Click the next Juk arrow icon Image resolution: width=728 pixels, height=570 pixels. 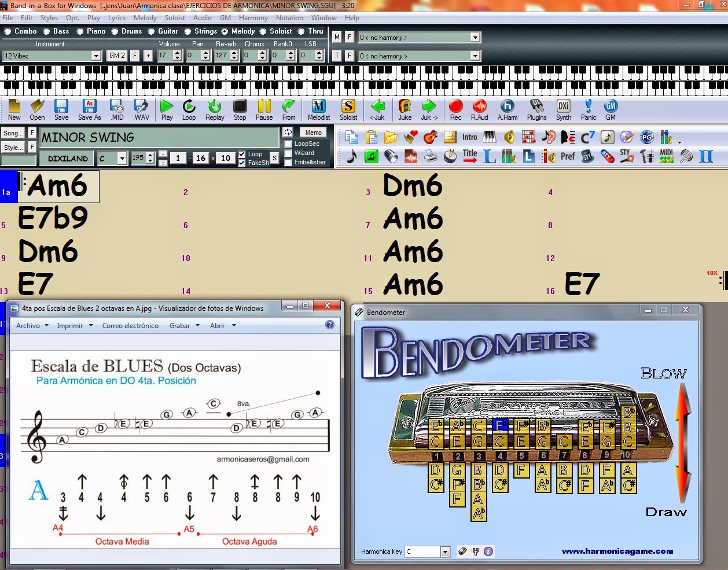point(429,109)
